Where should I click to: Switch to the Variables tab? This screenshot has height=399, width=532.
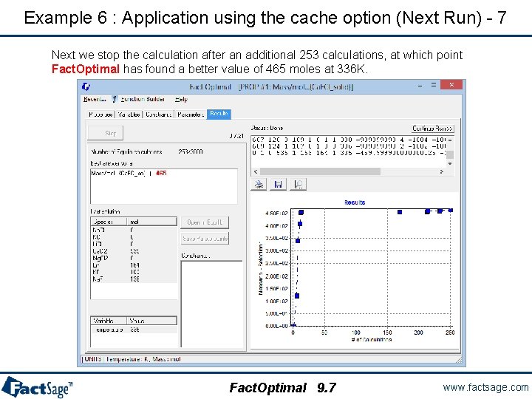pyautogui.click(x=129, y=115)
